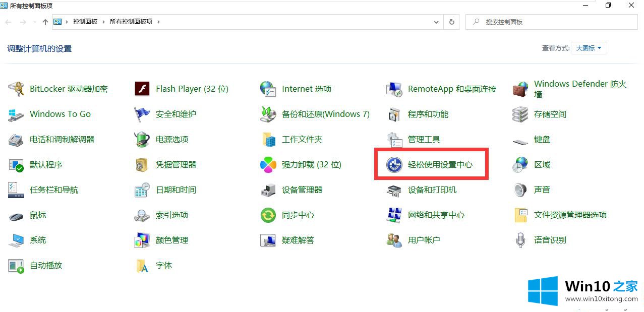Open 工作文件夹 icon

point(268,140)
